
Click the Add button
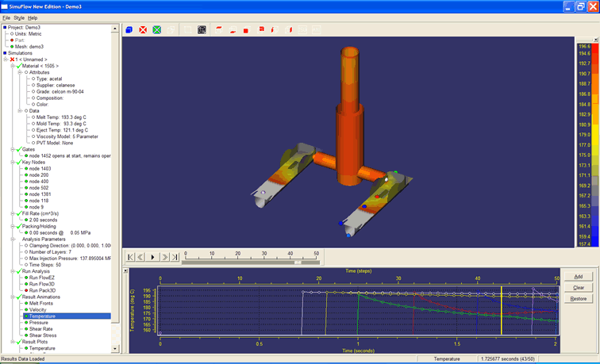[x=578, y=275]
